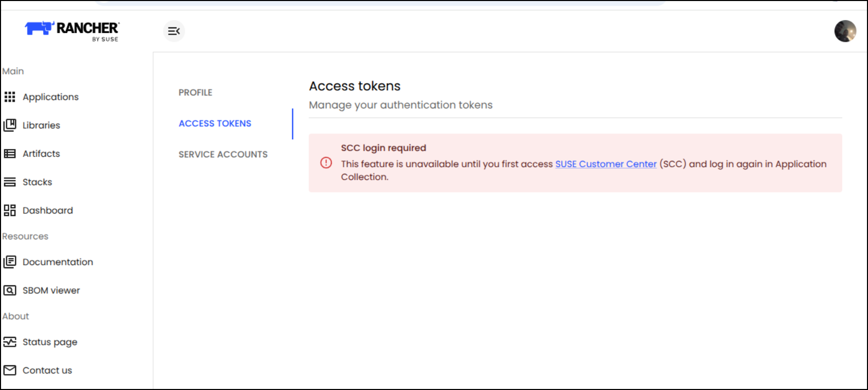This screenshot has width=868, height=390.
Task: Open the Contact us link
Action: click(47, 370)
